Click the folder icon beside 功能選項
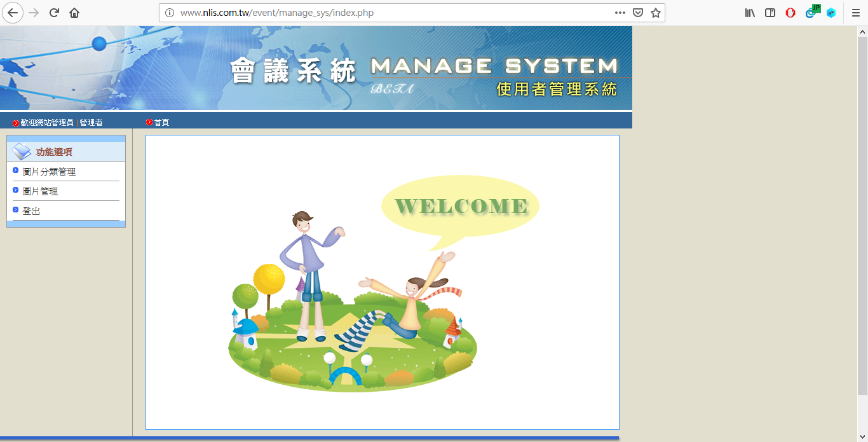The height and width of the screenshot is (442, 868). click(x=22, y=151)
